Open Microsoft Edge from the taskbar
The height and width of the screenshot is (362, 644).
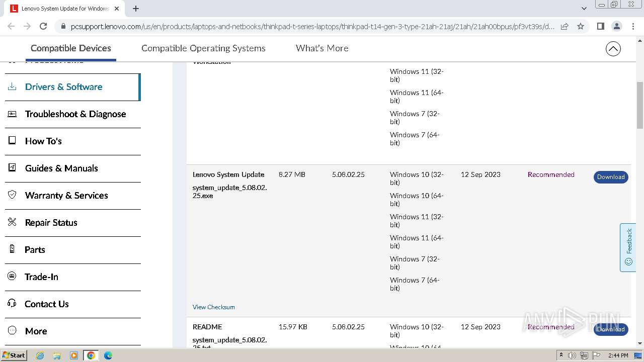tap(108, 355)
